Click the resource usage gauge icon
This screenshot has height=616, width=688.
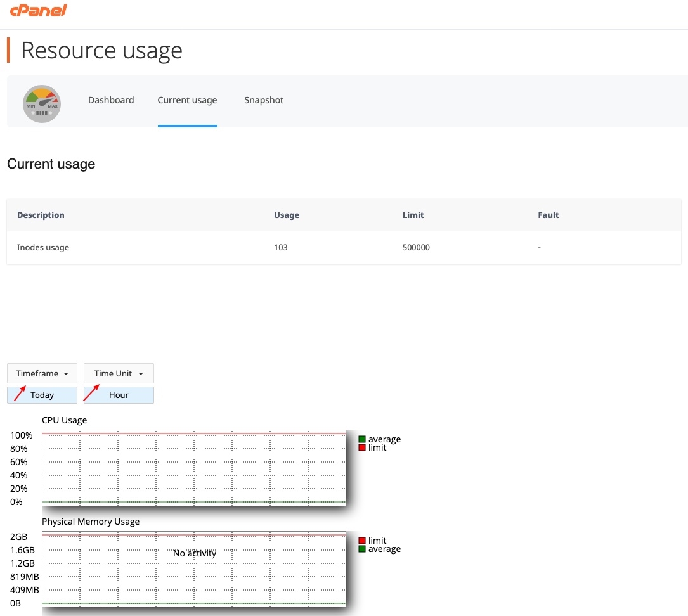point(42,103)
